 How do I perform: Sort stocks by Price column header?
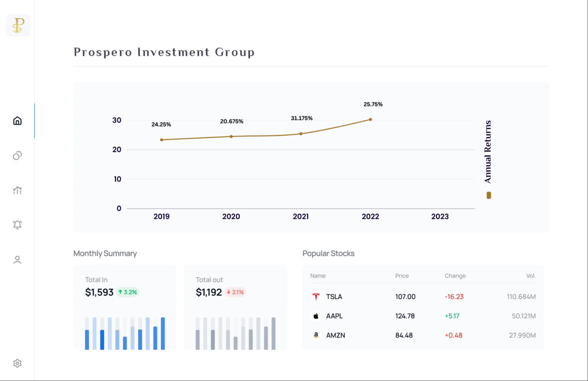(x=402, y=276)
